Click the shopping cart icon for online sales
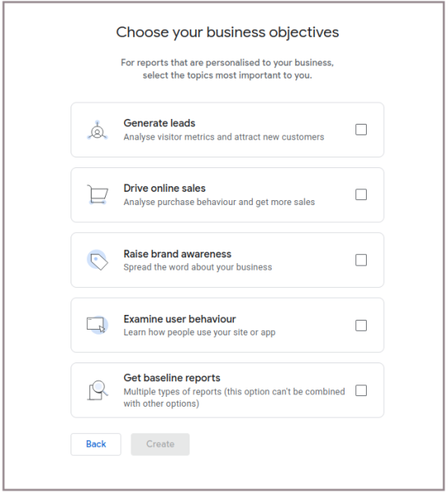The image size is (448, 492). (x=98, y=194)
